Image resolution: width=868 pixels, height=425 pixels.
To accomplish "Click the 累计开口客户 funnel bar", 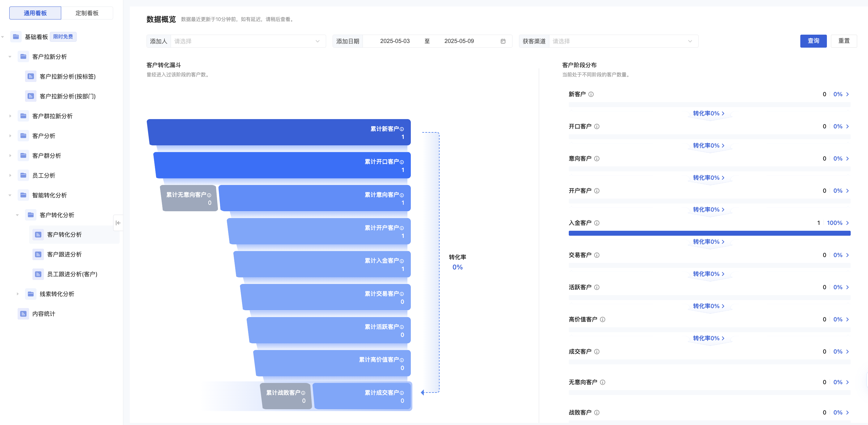I will (x=282, y=165).
